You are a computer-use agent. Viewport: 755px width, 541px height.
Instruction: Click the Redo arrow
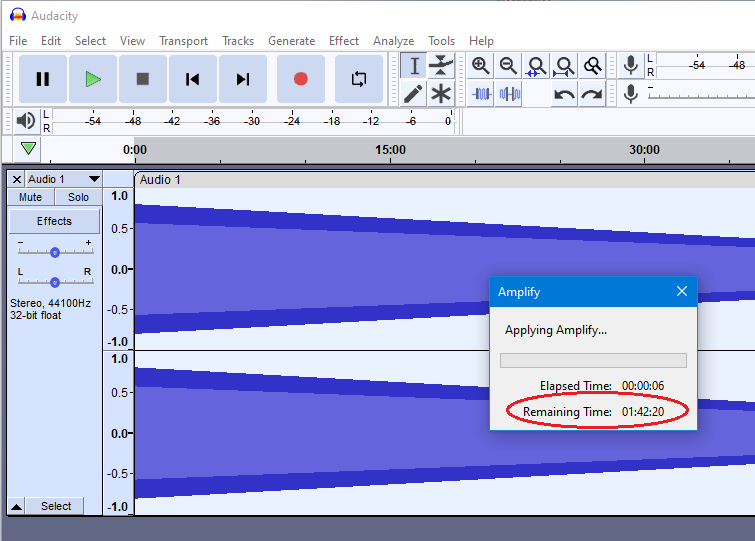[x=592, y=94]
